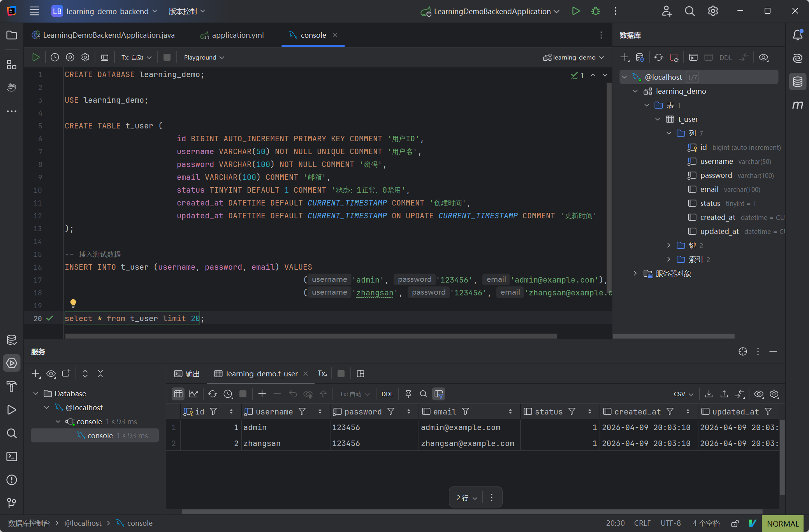Click the editor horizontal scrollbar
Viewport: 809px width, 532px height.
[x=311, y=336]
